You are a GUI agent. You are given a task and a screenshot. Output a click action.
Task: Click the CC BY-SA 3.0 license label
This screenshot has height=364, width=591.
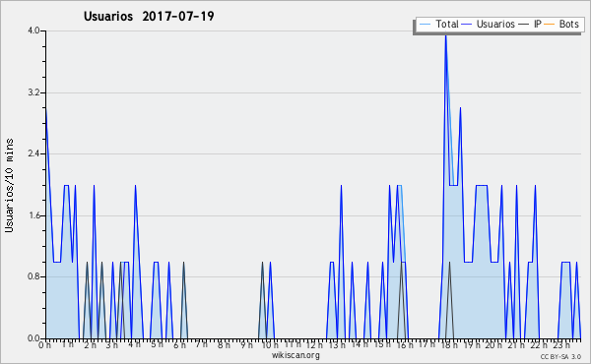[560, 356]
